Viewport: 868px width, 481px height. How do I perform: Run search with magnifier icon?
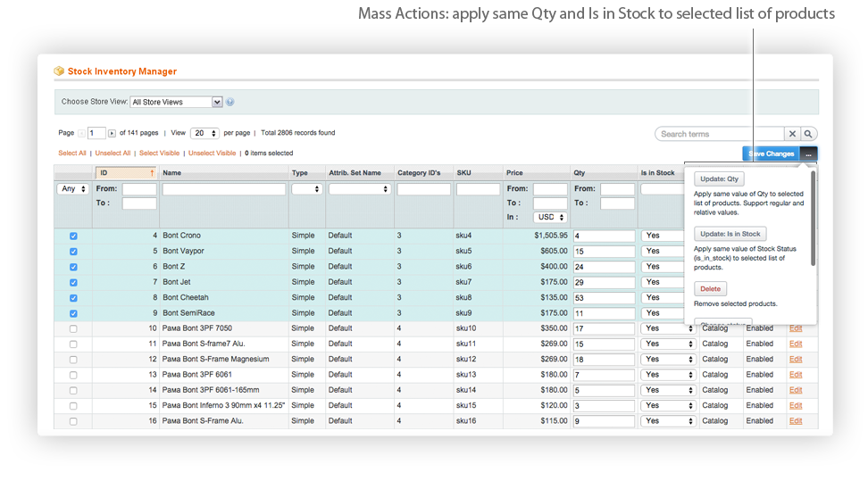tap(808, 134)
